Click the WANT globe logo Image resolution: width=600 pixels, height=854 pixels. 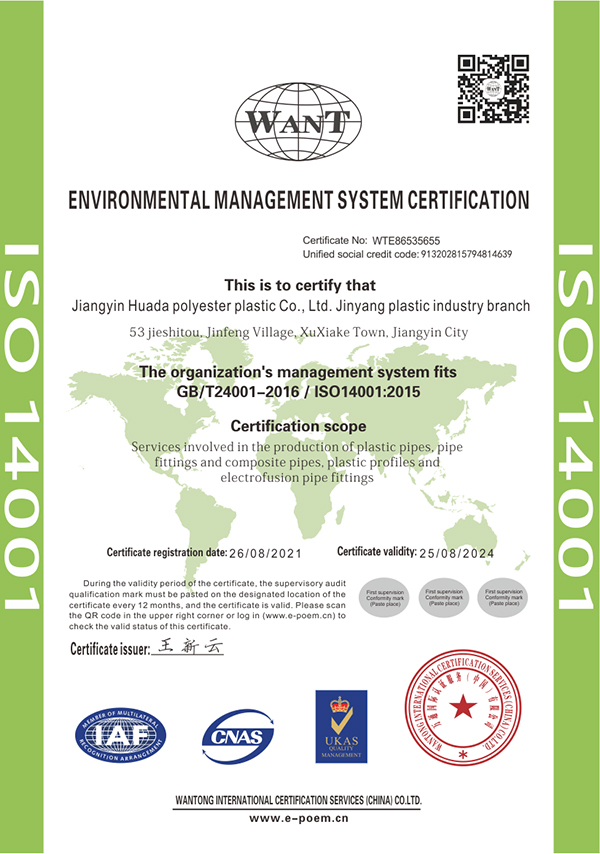298,121
